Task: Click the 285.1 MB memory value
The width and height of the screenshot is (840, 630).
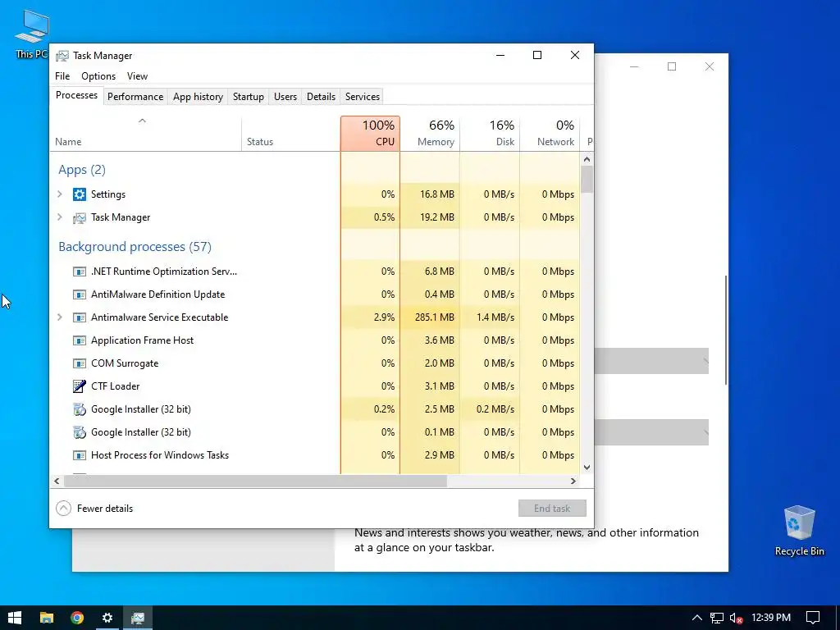Action: (x=435, y=317)
